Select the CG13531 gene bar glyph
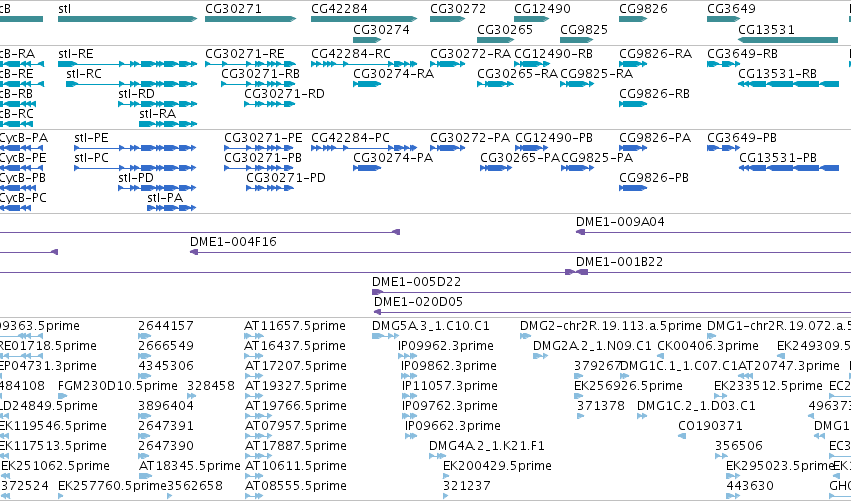Image resolution: width=851 pixels, height=501 pixels. pos(788,40)
